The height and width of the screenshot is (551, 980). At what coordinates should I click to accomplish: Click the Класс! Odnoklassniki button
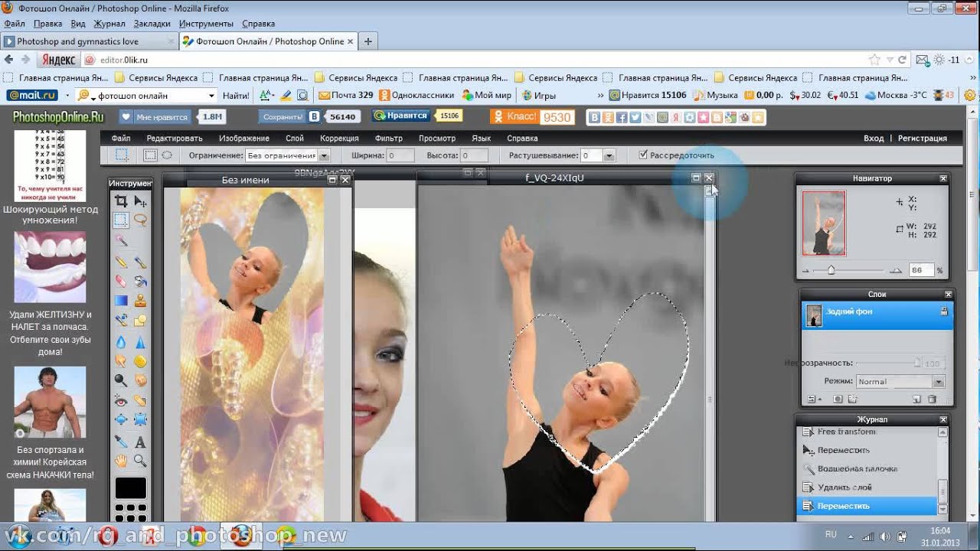coord(514,117)
